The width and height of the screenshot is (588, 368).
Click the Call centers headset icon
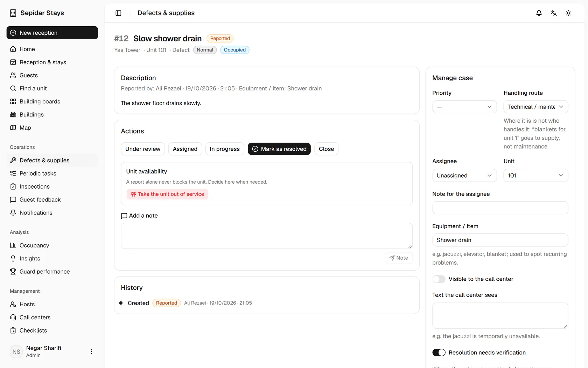pos(13,318)
